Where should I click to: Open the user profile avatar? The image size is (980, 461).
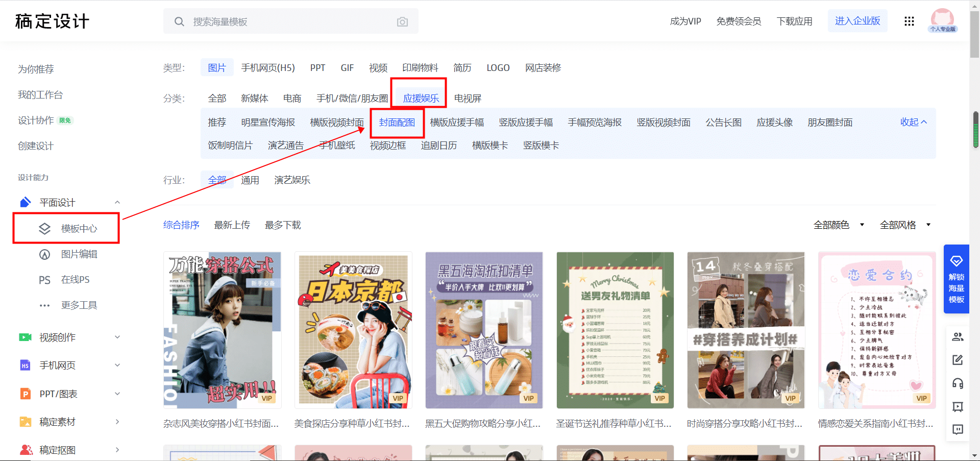click(942, 20)
